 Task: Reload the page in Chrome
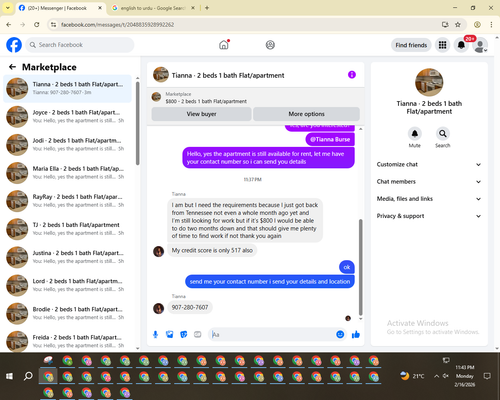tap(37, 24)
